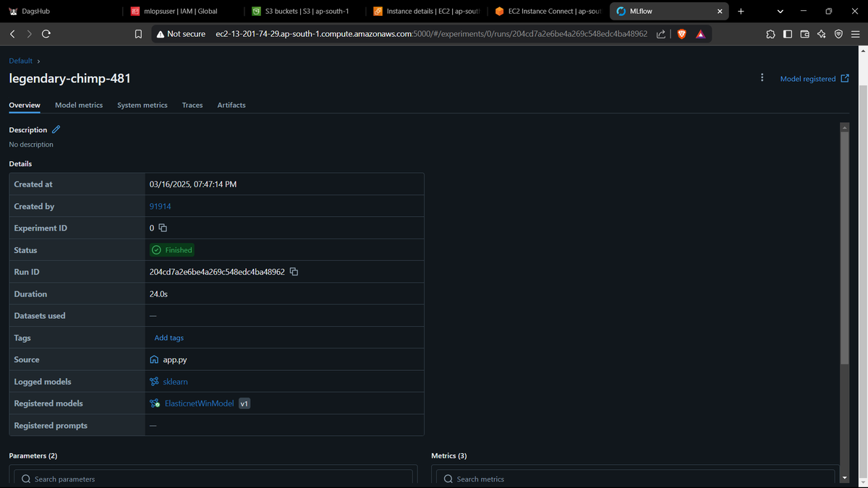Click the 24.0s duration value

pos(159,294)
